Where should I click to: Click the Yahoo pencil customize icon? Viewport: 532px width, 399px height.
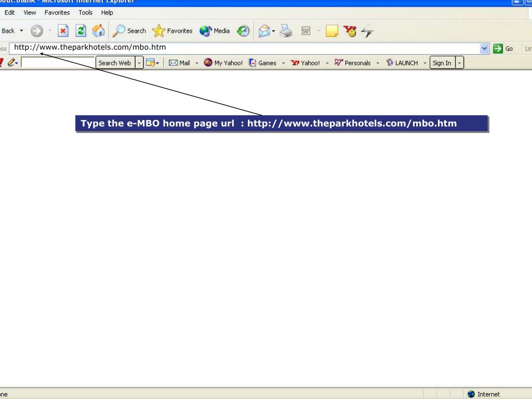tap(11, 62)
